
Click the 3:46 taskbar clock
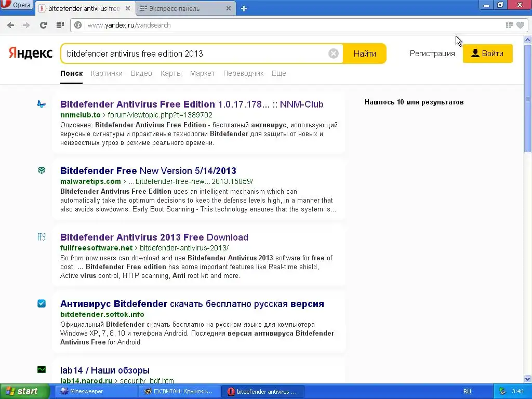click(517, 391)
